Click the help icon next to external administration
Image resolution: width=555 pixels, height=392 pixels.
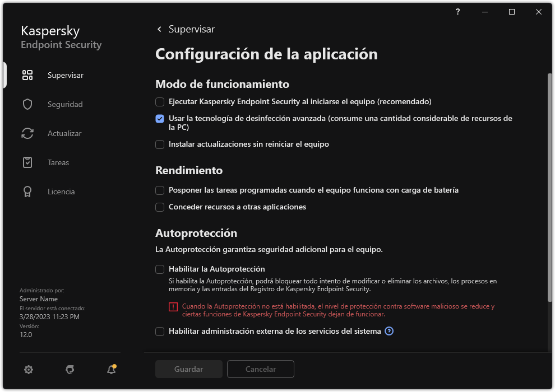point(388,331)
